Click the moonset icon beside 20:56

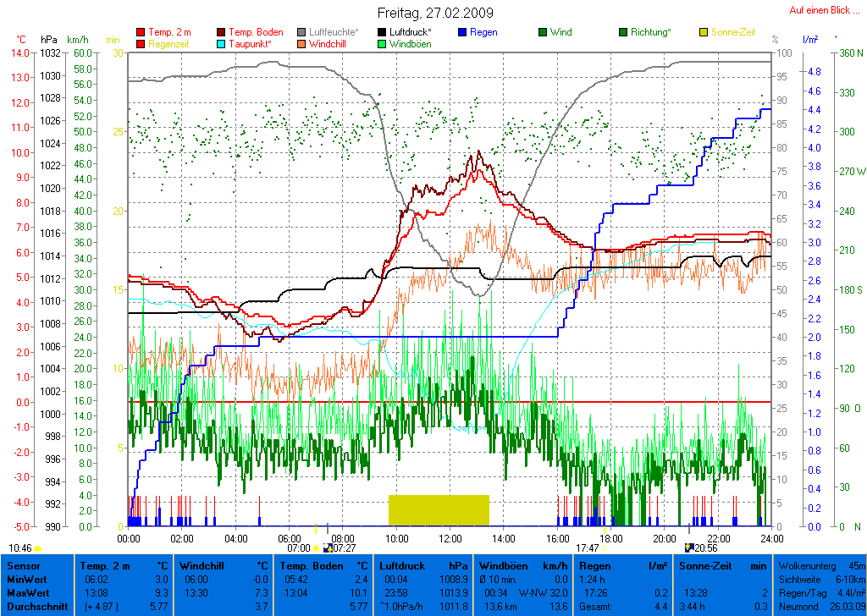click(x=689, y=548)
